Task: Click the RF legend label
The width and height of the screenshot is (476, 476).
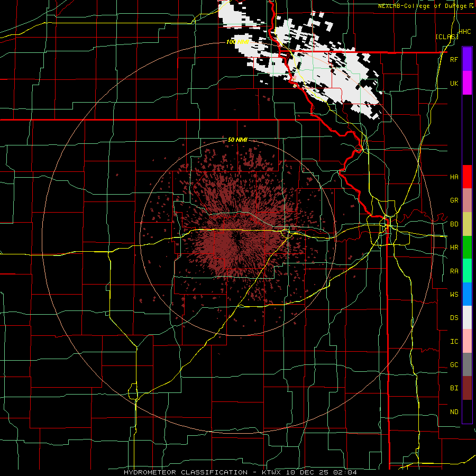Action: 454,59
